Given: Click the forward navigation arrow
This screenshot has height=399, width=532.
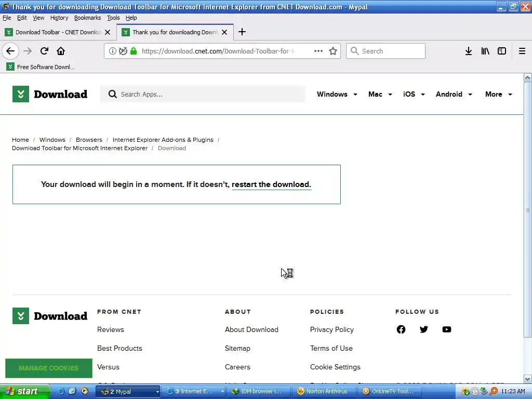Looking at the screenshot, I should tap(28, 51).
